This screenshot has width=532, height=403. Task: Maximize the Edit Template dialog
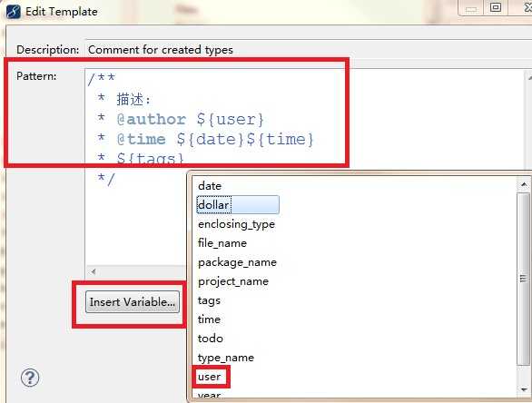[x=495, y=7]
